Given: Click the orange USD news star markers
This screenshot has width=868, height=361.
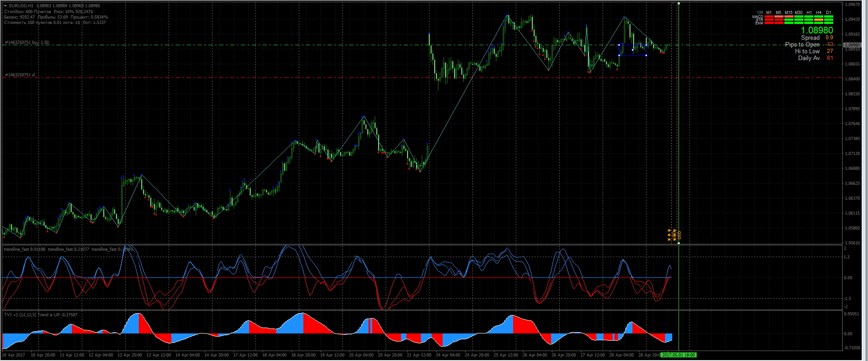Looking at the screenshot, I should (674, 235).
